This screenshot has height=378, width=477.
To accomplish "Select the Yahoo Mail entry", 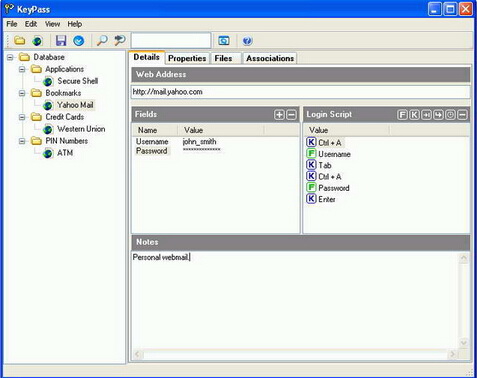I will pyautogui.click(x=75, y=105).
